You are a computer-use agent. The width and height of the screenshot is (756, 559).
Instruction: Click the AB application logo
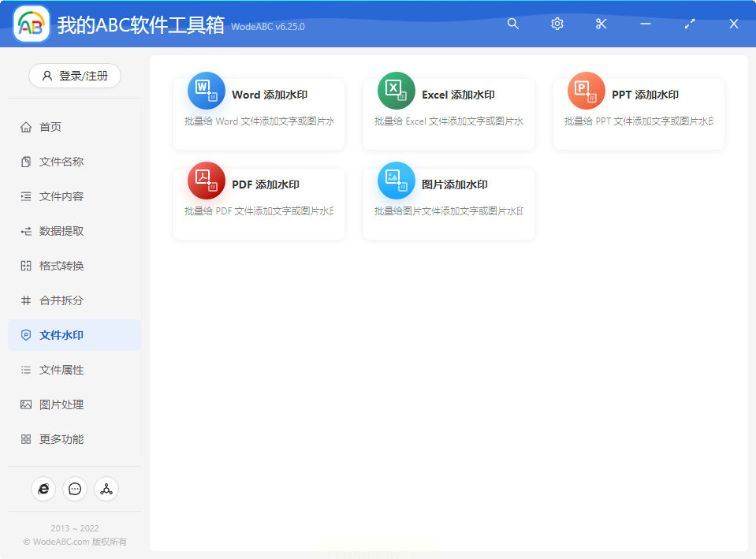click(32, 24)
